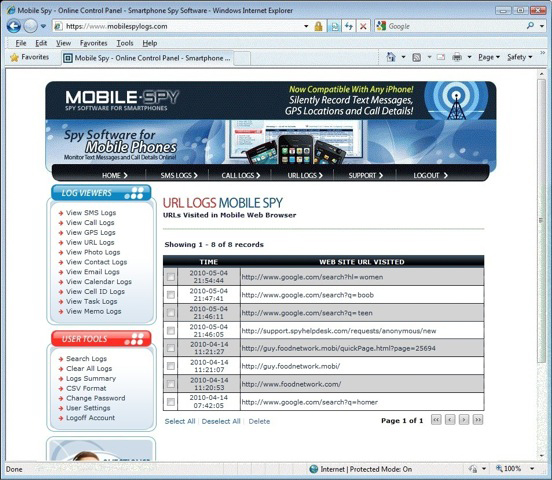552x480 pixels.
Task: Open the search provider dropdown arrow
Action: click(542, 26)
